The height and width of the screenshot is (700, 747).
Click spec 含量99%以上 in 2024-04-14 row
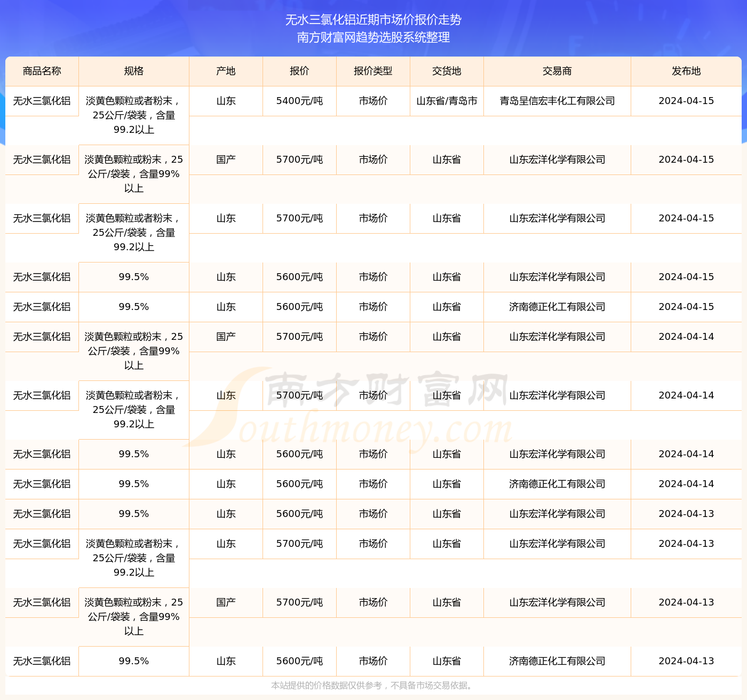(134, 351)
